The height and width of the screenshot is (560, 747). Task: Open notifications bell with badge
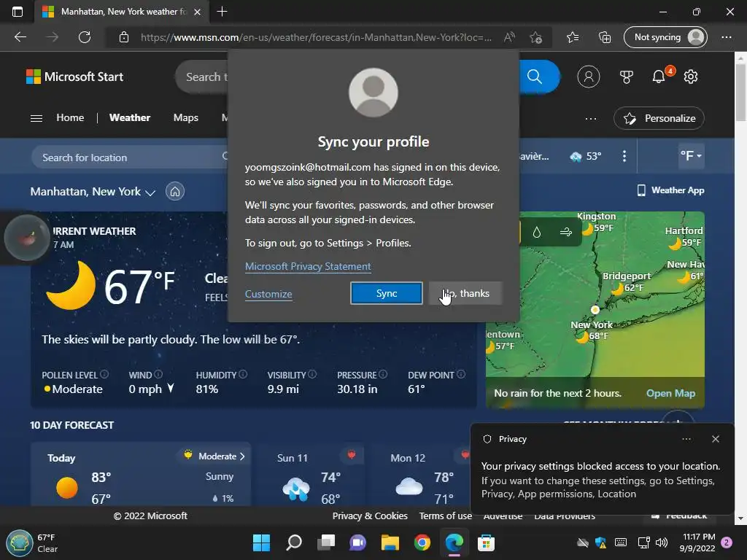[659, 76]
